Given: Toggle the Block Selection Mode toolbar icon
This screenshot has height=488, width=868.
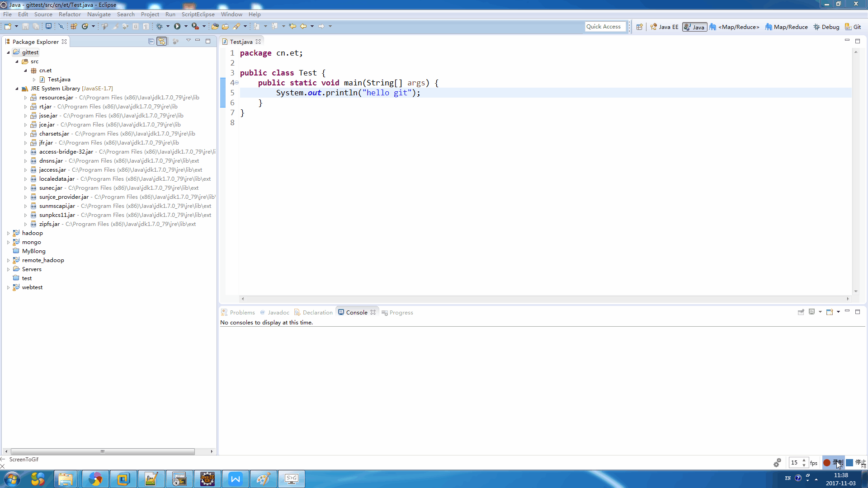Looking at the screenshot, I should point(136,26).
